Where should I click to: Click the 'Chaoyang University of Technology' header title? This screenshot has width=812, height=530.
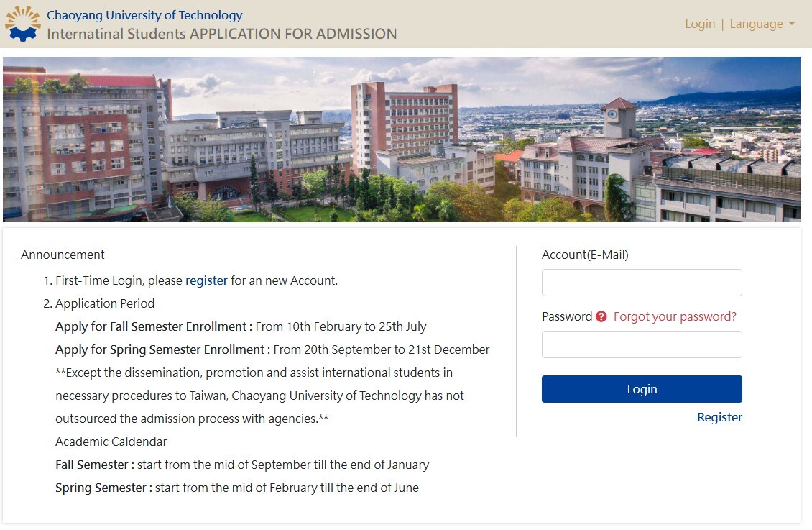coord(144,15)
